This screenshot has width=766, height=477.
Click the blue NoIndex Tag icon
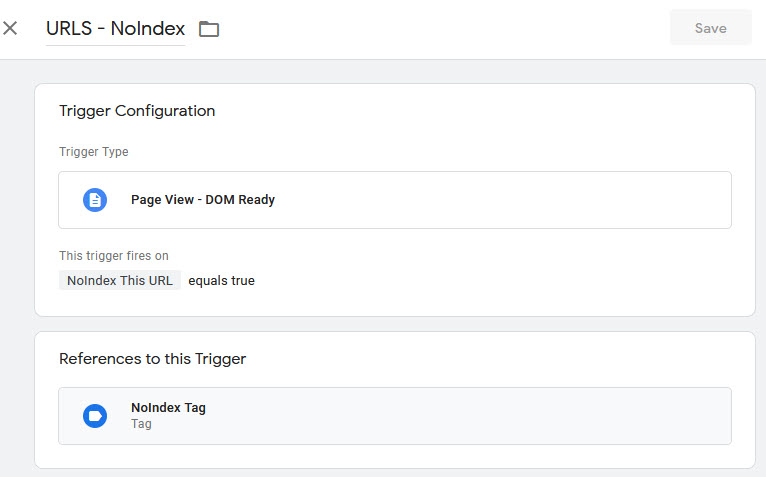point(95,416)
